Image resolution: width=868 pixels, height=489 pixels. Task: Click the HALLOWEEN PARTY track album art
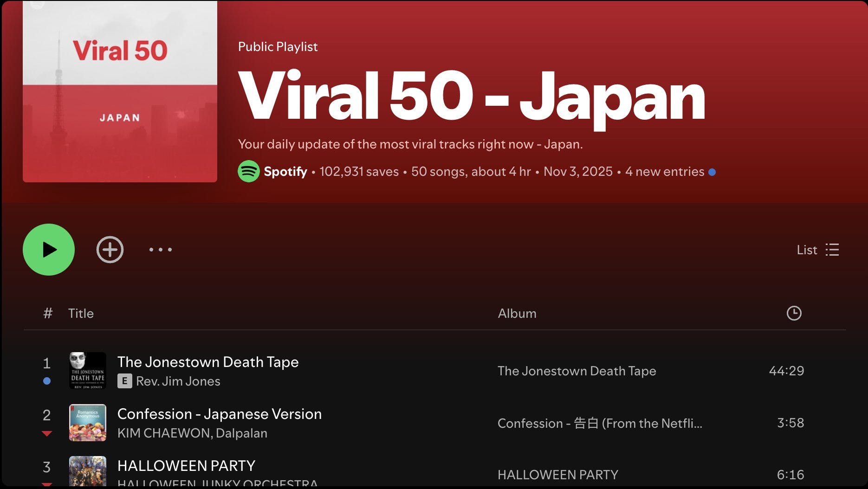coord(88,471)
